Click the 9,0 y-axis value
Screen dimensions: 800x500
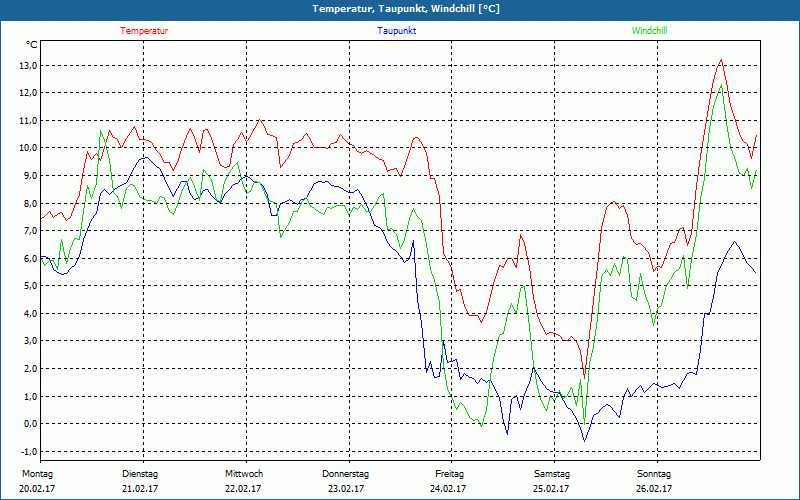coord(29,176)
